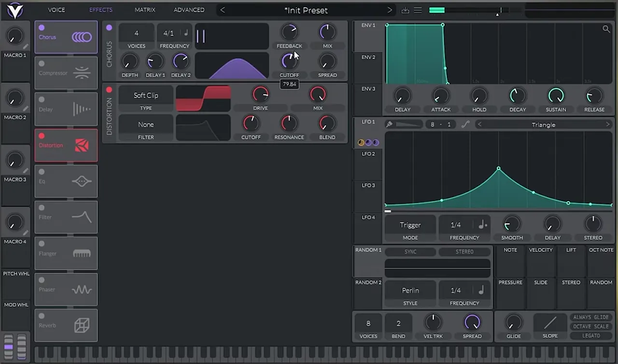
Task: Click the Compressor effect icon
Action: click(x=82, y=73)
